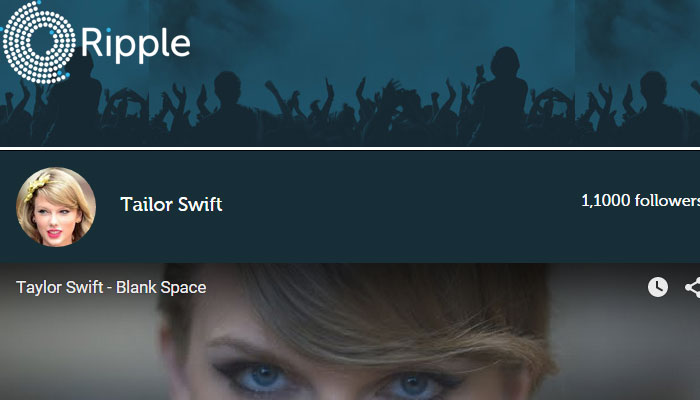Screen dimensions: 700x400
Task: Click the concert crowd banner image
Action: pos(350,73)
